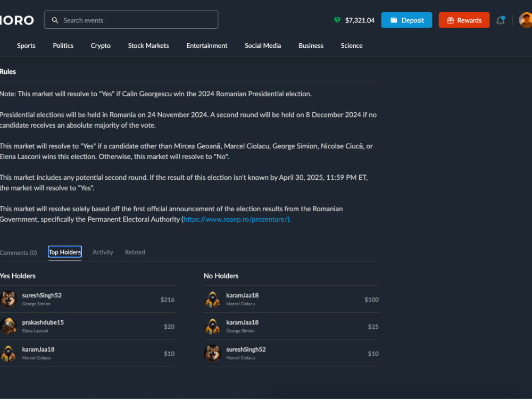
Task: Open the Entertainment category
Action: click(x=206, y=45)
